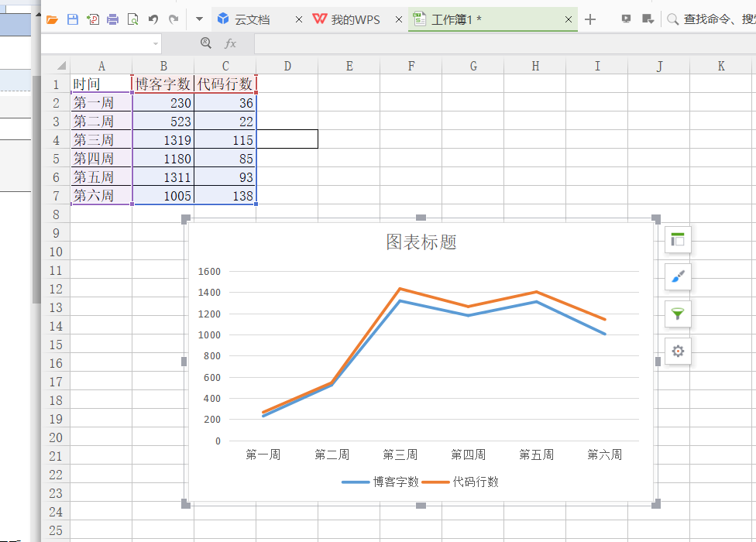Click the Chart Settings gear button
The image size is (756, 542).
(x=678, y=351)
